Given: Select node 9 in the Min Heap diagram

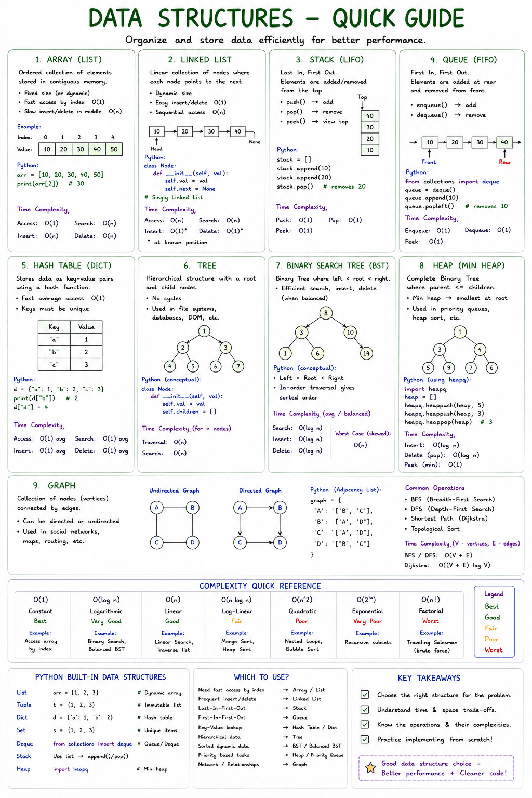Looking at the screenshot, I should pyautogui.click(x=448, y=368).
